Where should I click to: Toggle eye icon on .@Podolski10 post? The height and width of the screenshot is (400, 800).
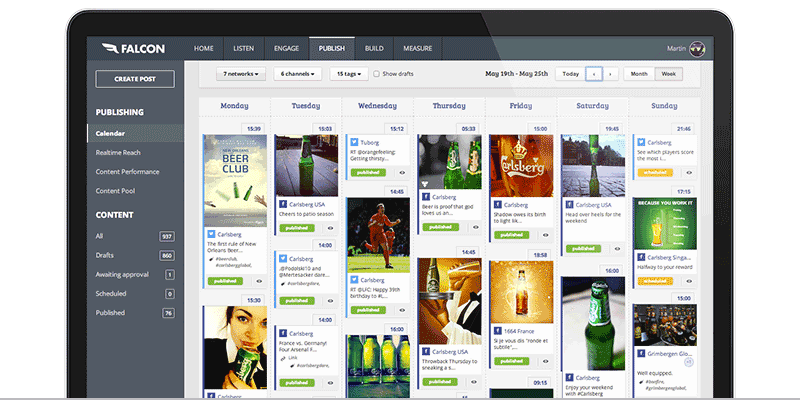coord(331,301)
